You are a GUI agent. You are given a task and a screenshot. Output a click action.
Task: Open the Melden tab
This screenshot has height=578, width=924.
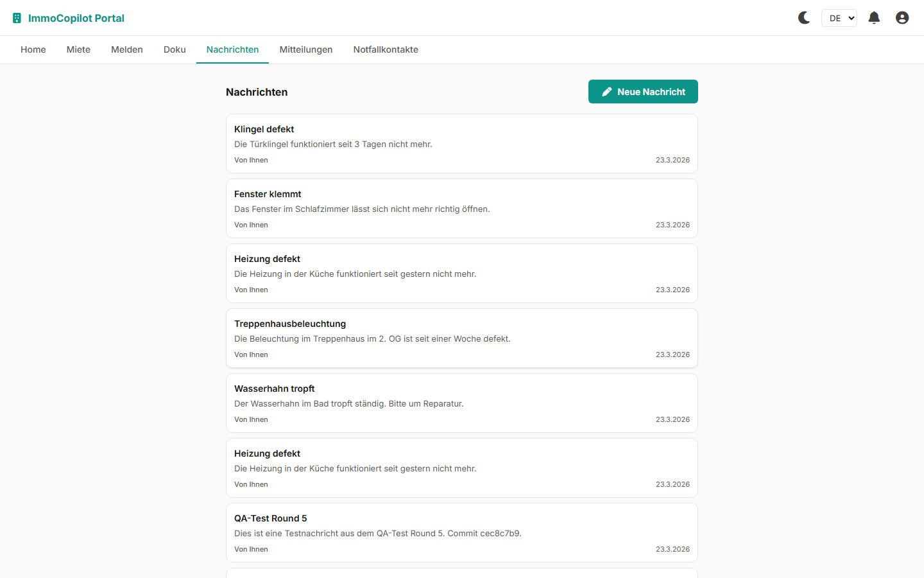click(127, 49)
